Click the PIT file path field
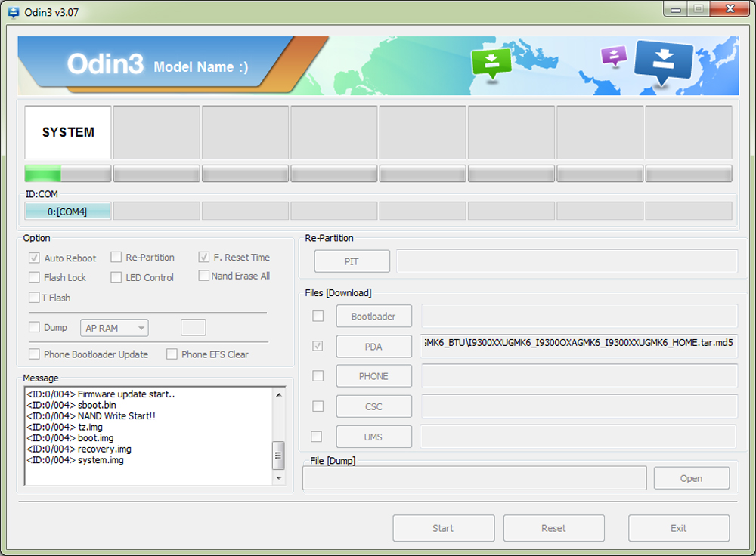 pos(567,261)
